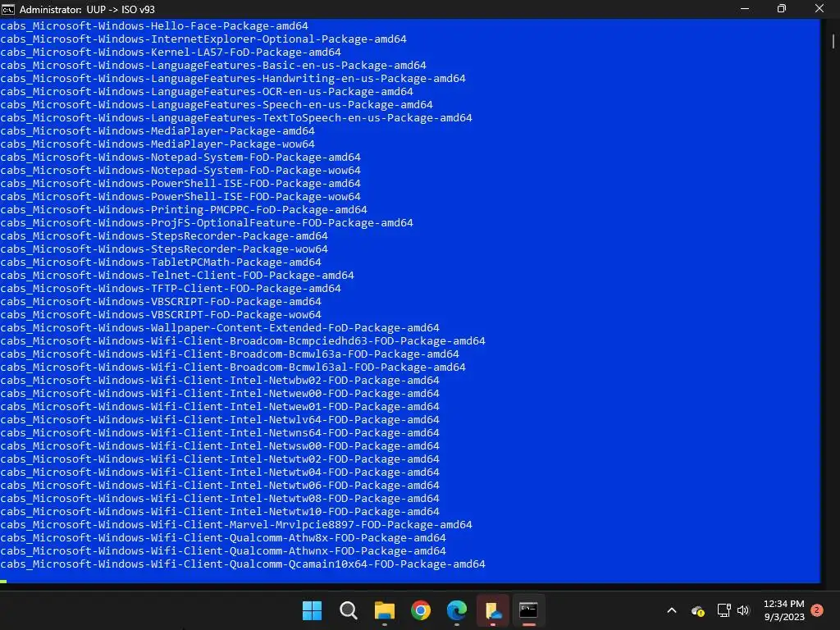Open taskbar Search
Screen dimensions: 840x630
(x=348, y=610)
